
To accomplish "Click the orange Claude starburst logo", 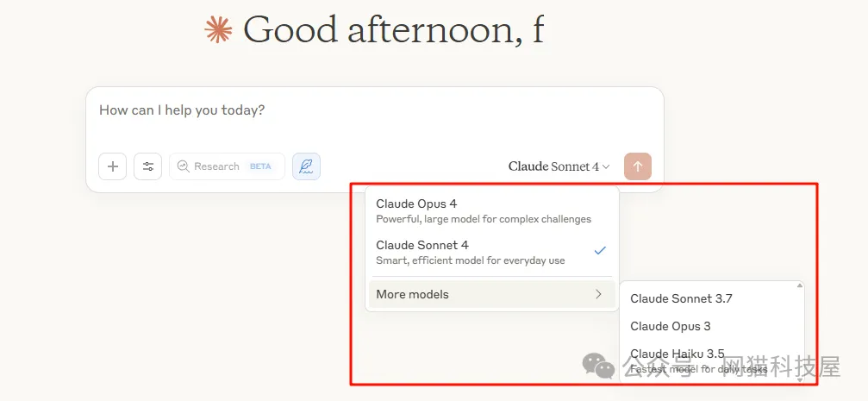I will point(218,30).
